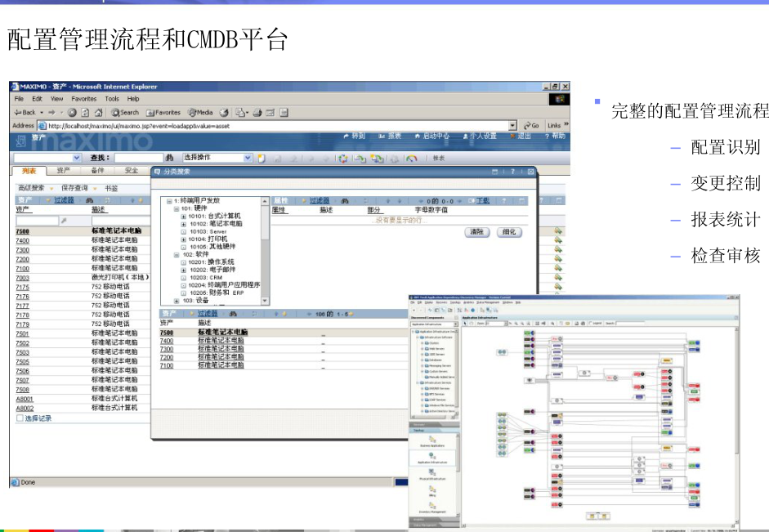Collapse the 101: 硬件 tree node
Image resolution: width=769 pixels, height=532 pixels.
(x=176, y=208)
